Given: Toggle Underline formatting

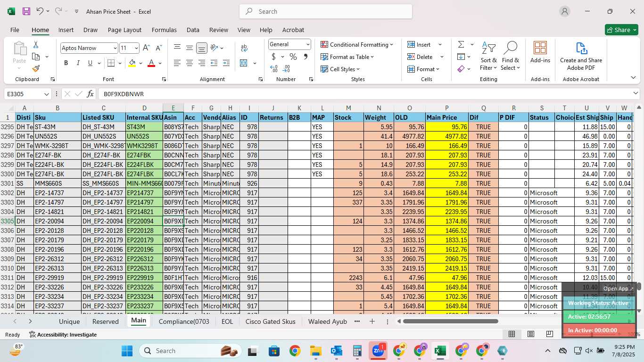Looking at the screenshot, I should click(x=90, y=63).
